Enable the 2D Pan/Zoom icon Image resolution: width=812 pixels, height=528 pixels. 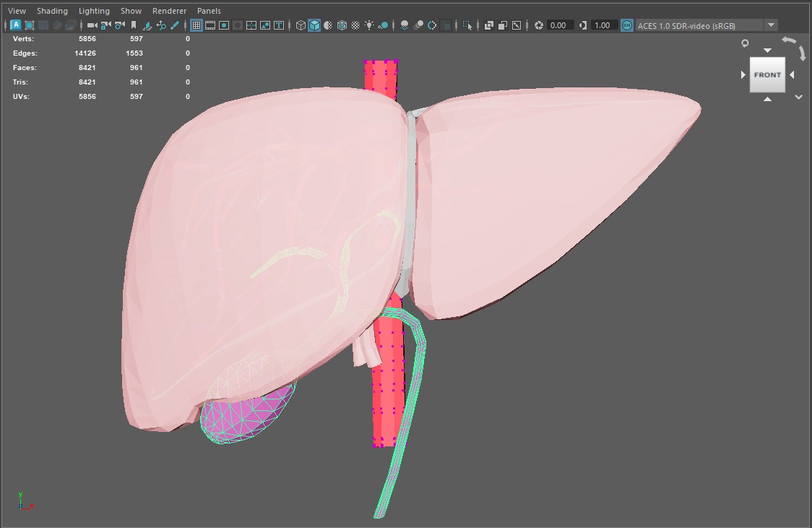tap(161, 25)
